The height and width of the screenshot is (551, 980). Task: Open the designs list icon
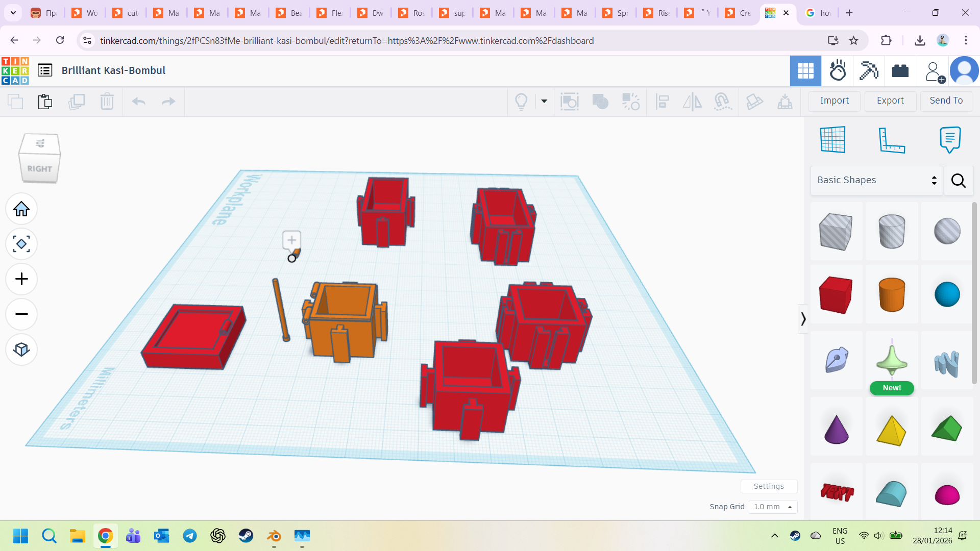[x=45, y=70]
